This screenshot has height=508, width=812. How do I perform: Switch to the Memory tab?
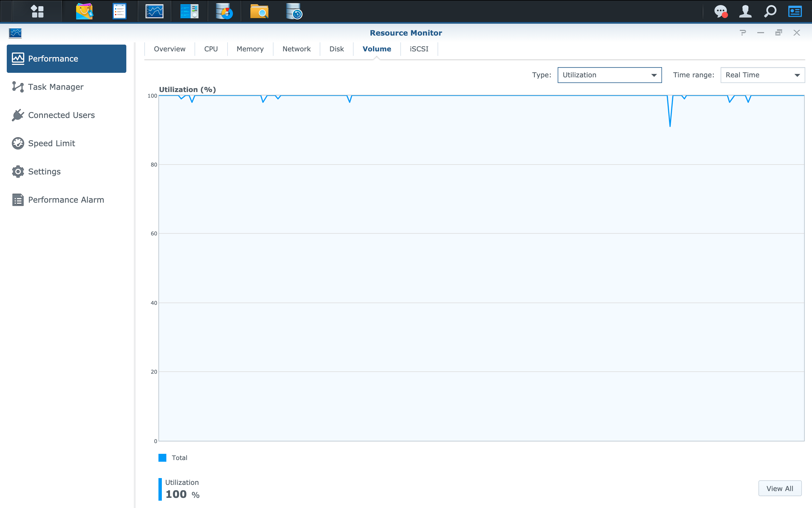tap(250, 49)
